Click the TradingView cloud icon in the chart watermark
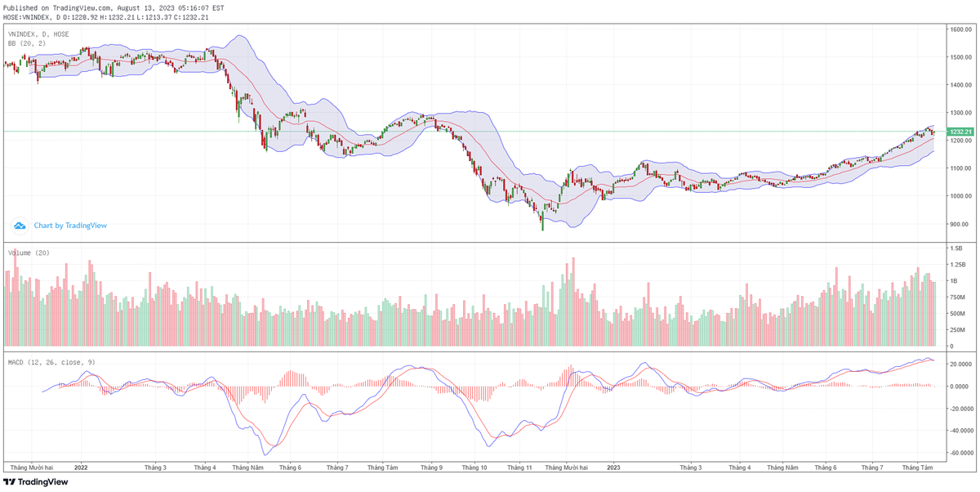Screen dimensions: 980x492 [20, 225]
